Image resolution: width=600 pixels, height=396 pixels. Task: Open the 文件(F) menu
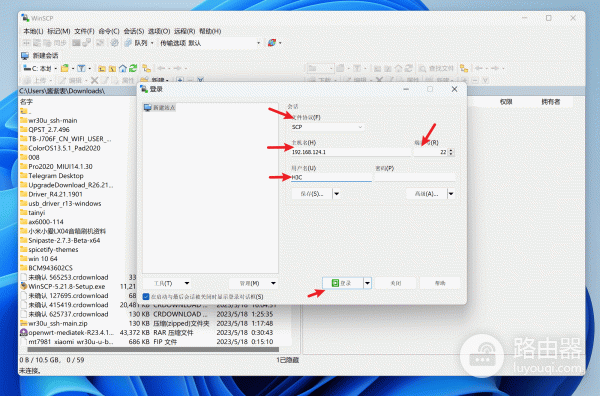pos(84,31)
